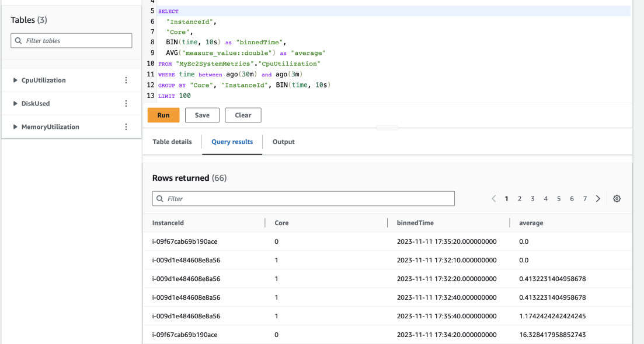644x344 pixels.
Task: Run the query
Action: tap(163, 115)
